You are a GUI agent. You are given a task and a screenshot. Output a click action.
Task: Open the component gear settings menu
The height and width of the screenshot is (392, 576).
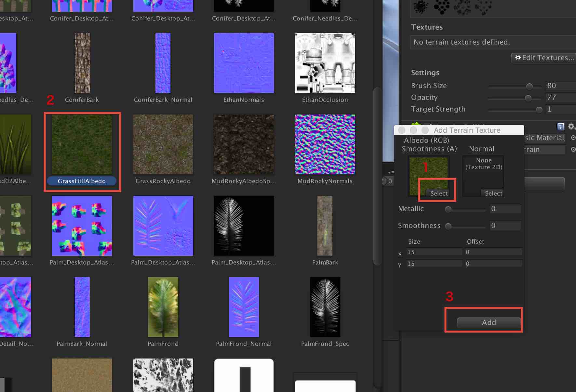pyautogui.click(x=571, y=126)
